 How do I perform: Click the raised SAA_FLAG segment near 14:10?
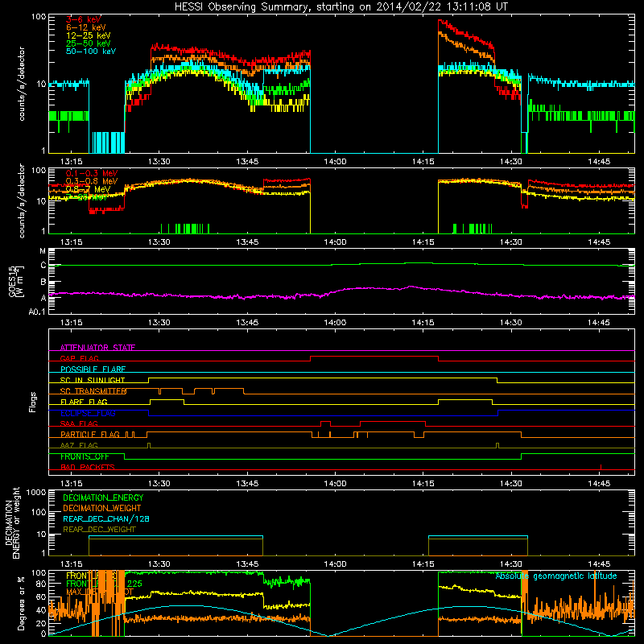coord(393,422)
